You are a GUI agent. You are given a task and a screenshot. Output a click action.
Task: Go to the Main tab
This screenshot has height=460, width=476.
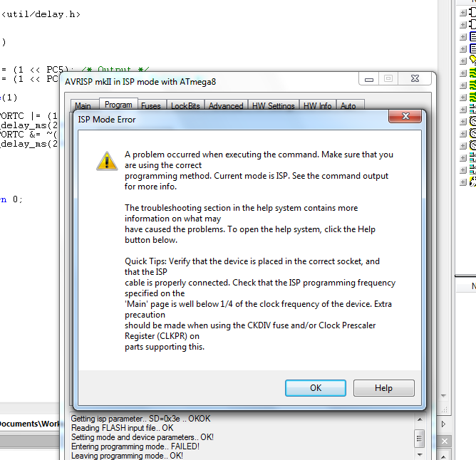[83, 105]
